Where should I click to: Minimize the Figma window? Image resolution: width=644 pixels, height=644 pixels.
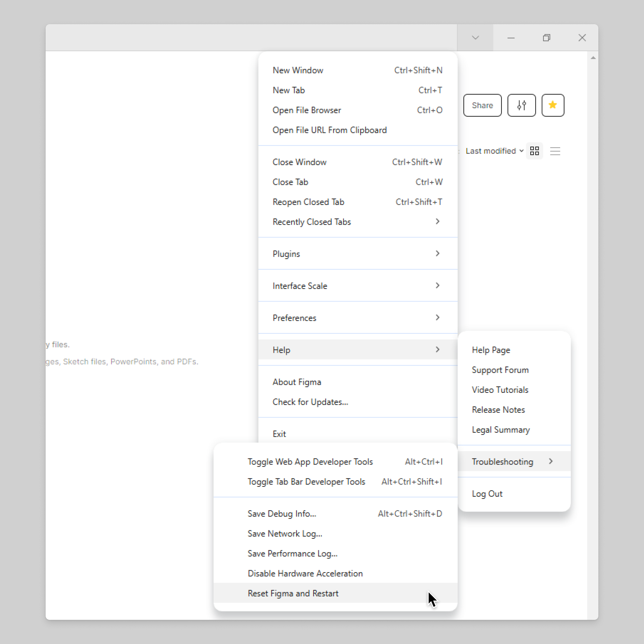click(511, 38)
